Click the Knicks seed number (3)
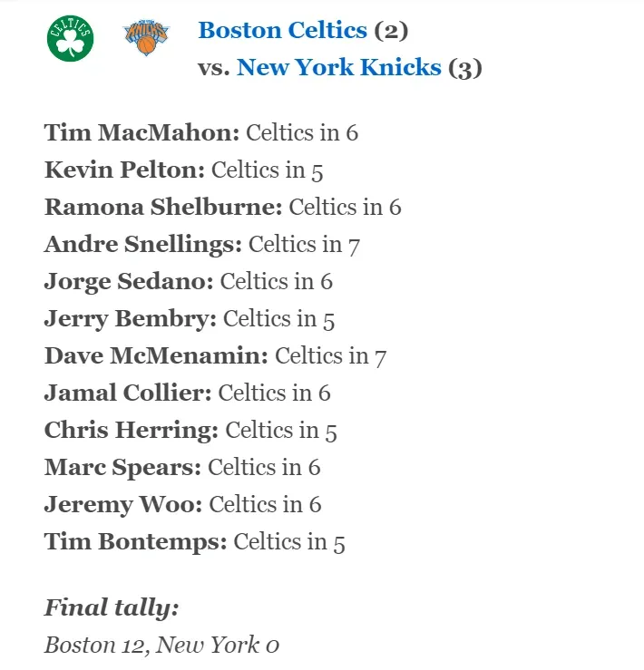 tap(465, 67)
